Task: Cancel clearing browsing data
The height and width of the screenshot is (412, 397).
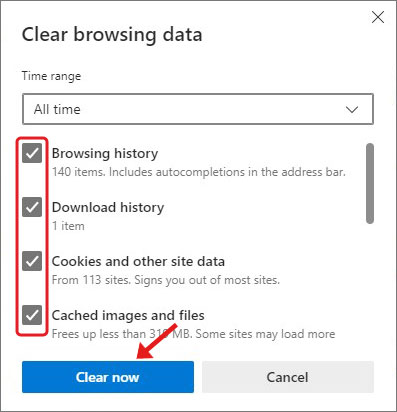Action: (288, 377)
